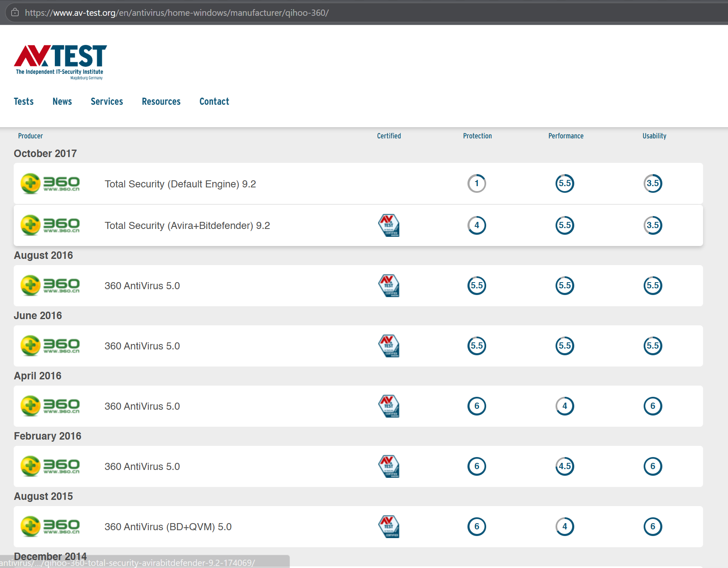This screenshot has width=728, height=568.
Task: Click certified badge in February 2016 row
Action: click(x=389, y=466)
